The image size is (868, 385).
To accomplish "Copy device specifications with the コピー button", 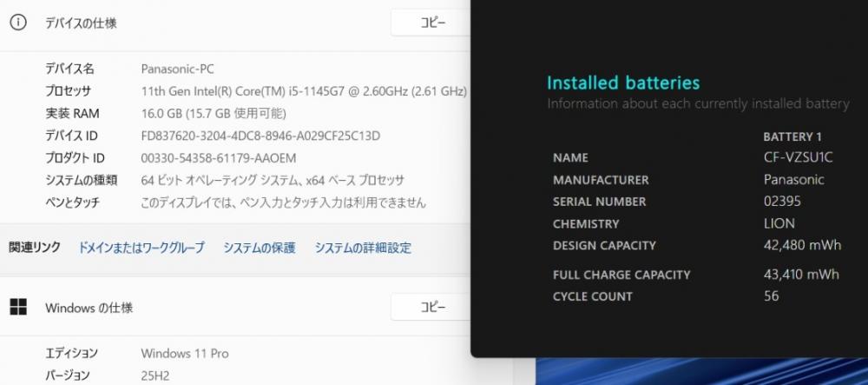I will [431, 23].
